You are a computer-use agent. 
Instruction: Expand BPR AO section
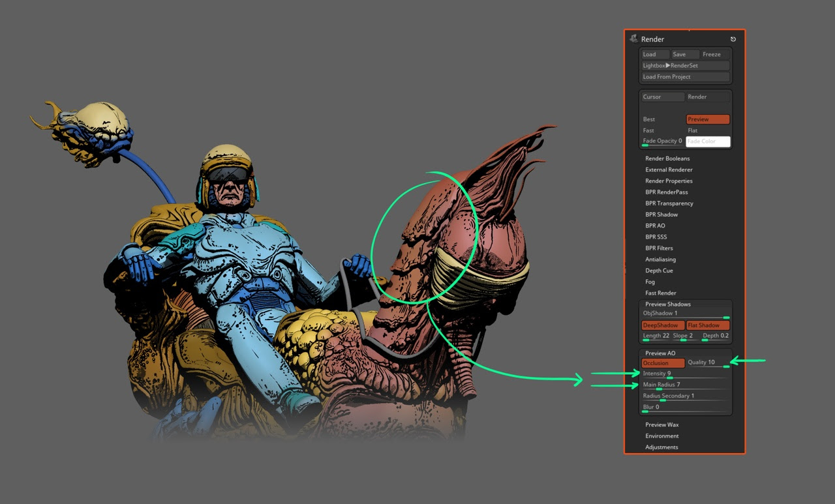click(x=655, y=226)
